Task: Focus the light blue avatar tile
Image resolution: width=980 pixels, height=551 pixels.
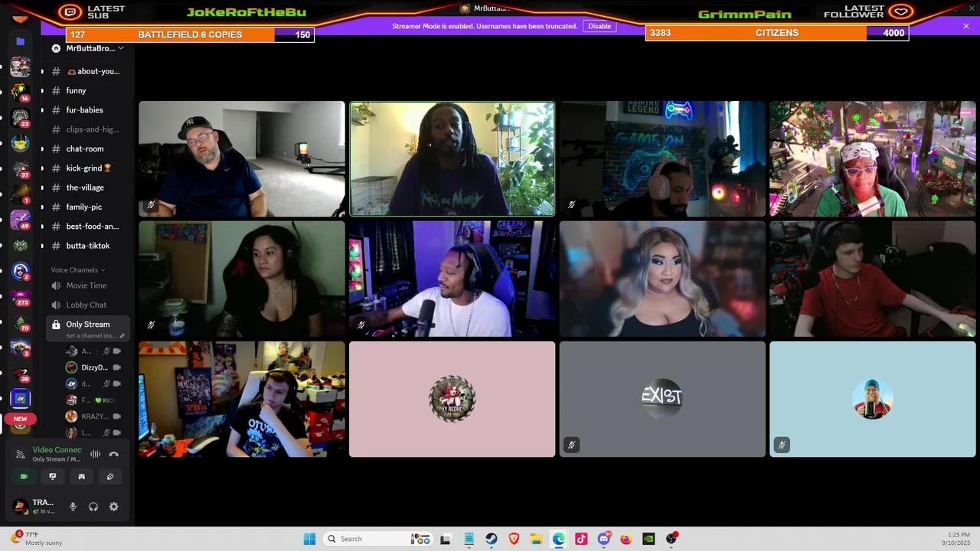Action: point(873,399)
